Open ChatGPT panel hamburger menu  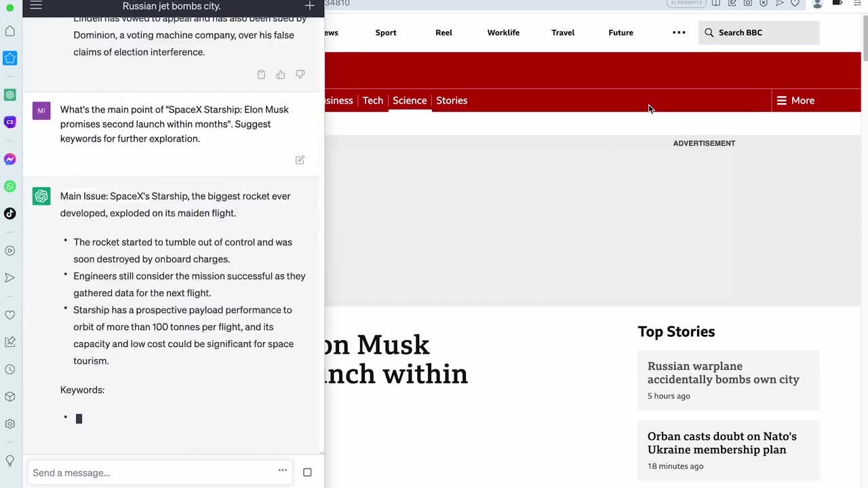(x=36, y=5)
